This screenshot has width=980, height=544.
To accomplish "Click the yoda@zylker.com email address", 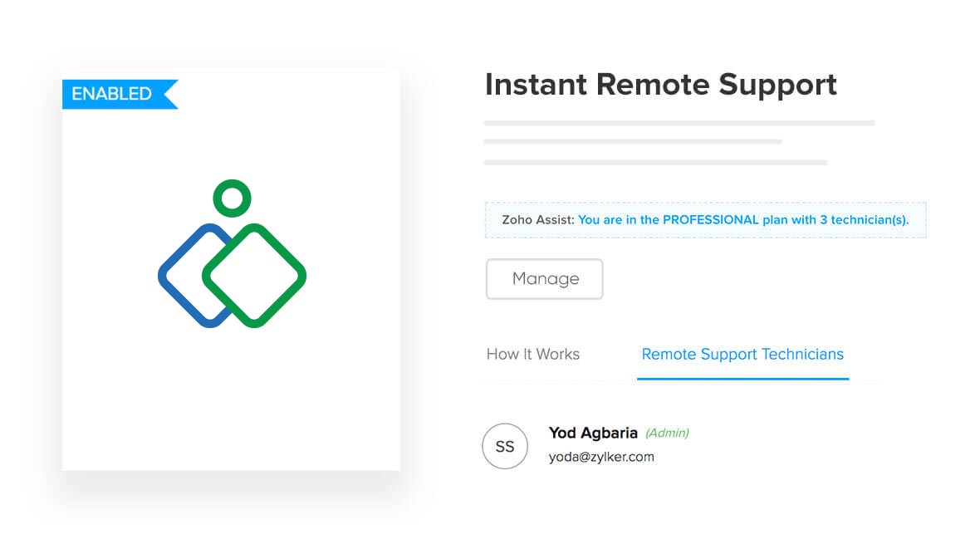I will point(601,457).
